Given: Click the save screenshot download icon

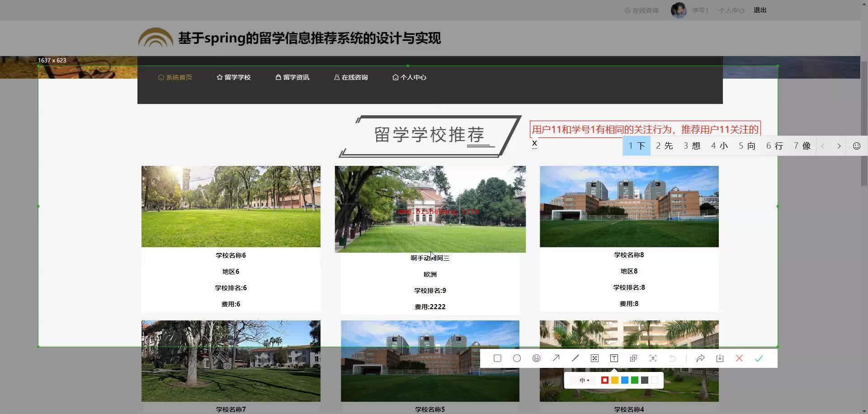Looking at the screenshot, I should pyautogui.click(x=720, y=358).
